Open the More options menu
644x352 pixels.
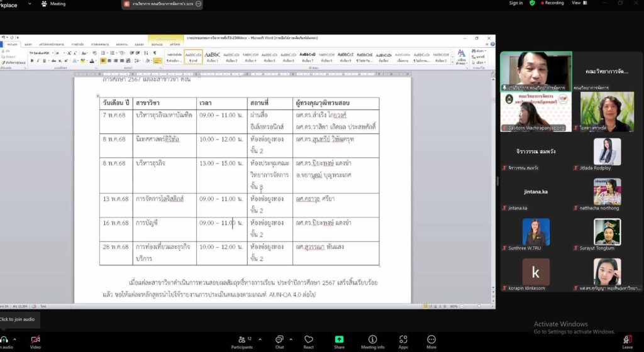pyautogui.click(x=431, y=340)
